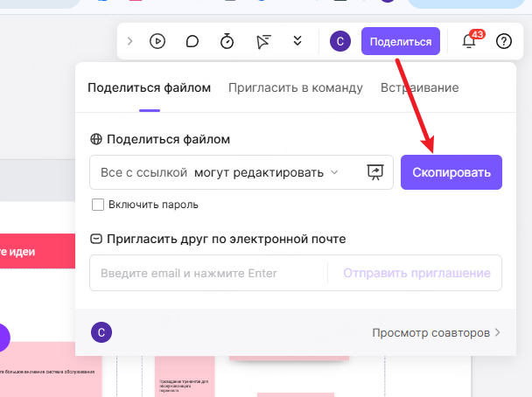Switch to Встраивание tab
The height and width of the screenshot is (397, 532).
point(420,87)
